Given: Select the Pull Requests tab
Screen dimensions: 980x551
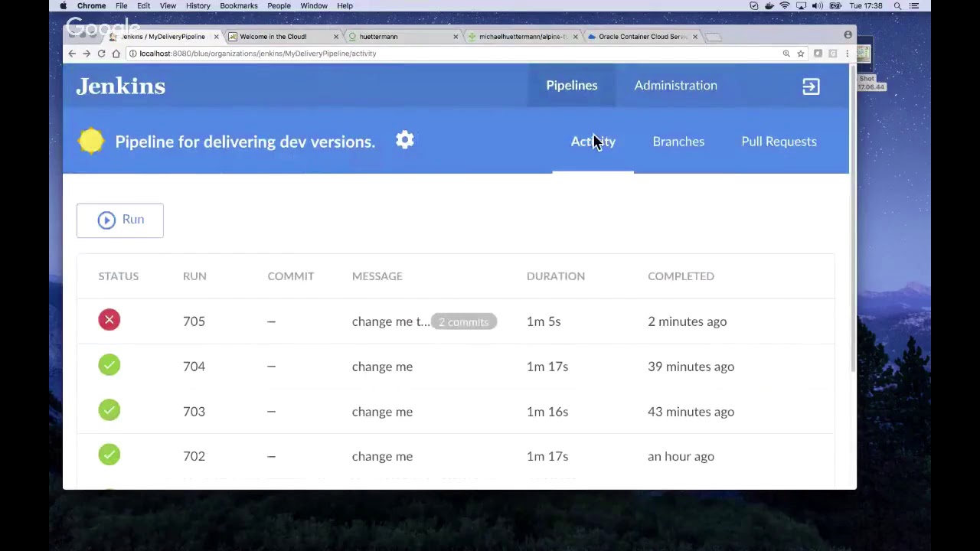Looking at the screenshot, I should [x=779, y=142].
